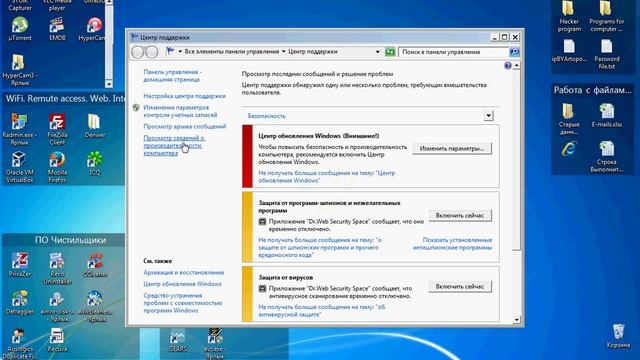Viewport: 640px width, 360px height.
Task: Open the Password file.txt document
Action: point(607,54)
